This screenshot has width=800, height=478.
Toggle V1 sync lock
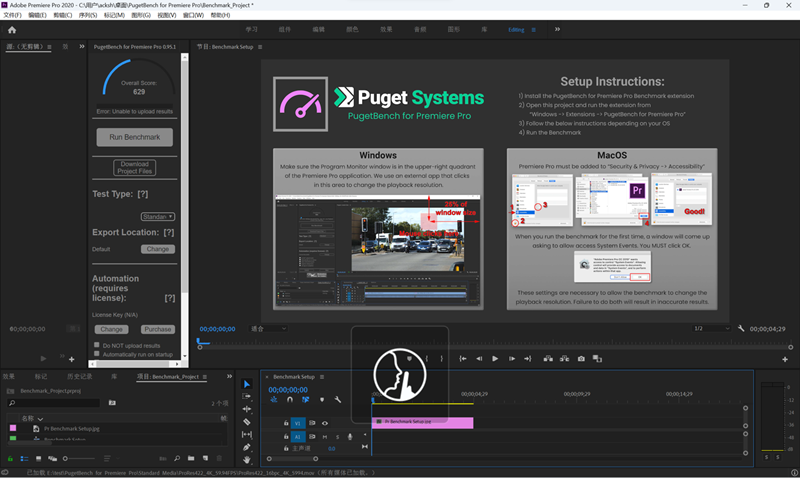coord(312,423)
